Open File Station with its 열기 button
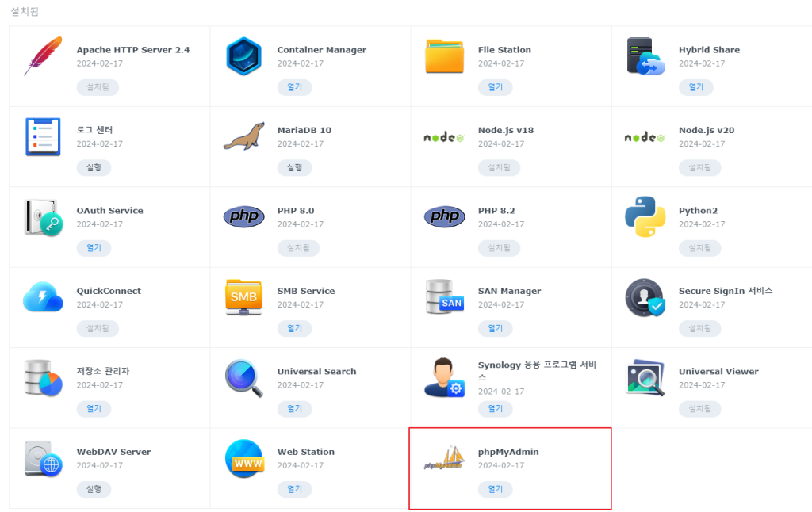The image size is (812, 512). 496,87
